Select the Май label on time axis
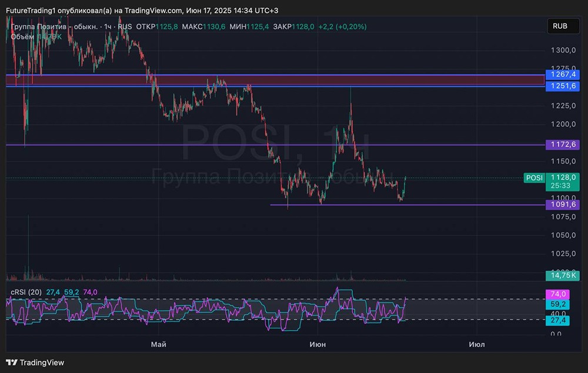 (x=158, y=344)
